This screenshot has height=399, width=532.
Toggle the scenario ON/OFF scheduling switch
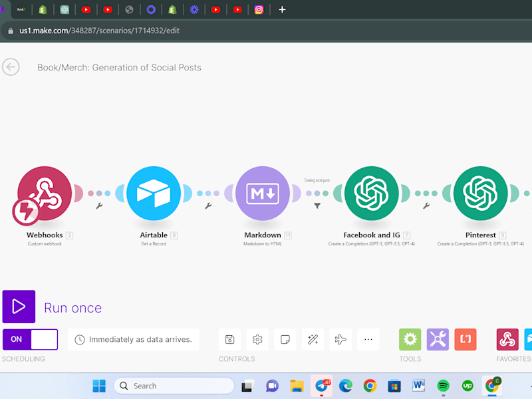click(x=30, y=339)
